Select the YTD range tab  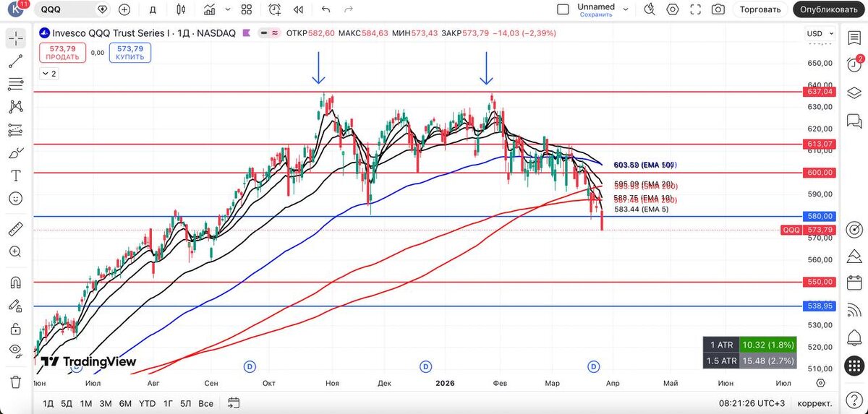pyautogui.click(x=147, y=402)
